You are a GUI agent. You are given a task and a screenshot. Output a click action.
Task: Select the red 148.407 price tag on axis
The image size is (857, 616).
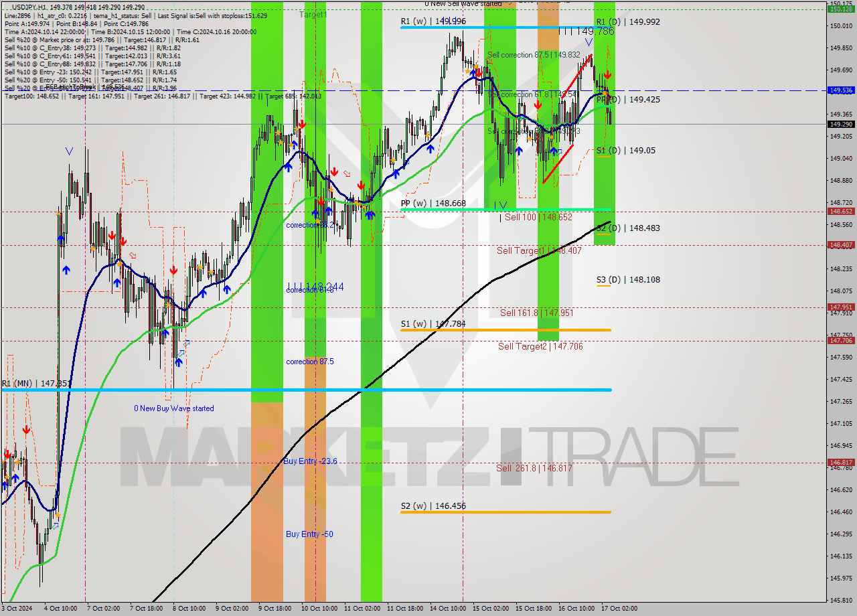click(841, 245)
